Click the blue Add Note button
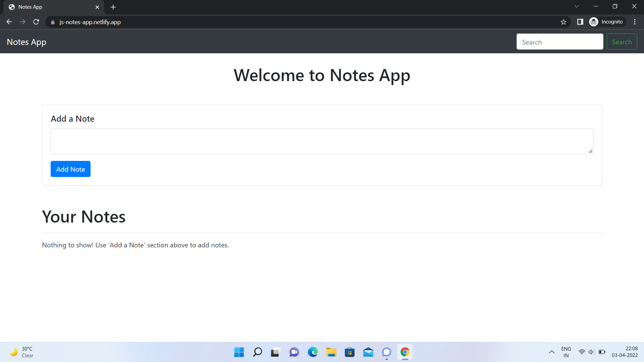644x362 pixels. 70,169
